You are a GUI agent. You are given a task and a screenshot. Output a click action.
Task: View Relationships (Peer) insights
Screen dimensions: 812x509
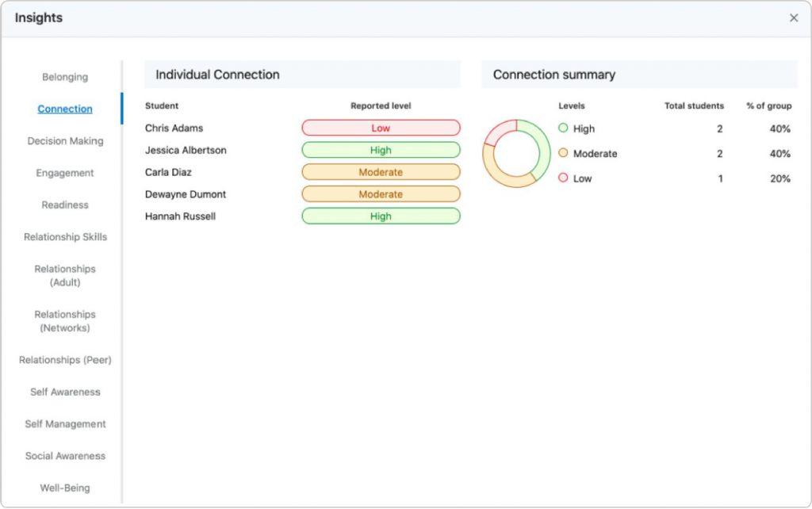(x=65, y=360)
